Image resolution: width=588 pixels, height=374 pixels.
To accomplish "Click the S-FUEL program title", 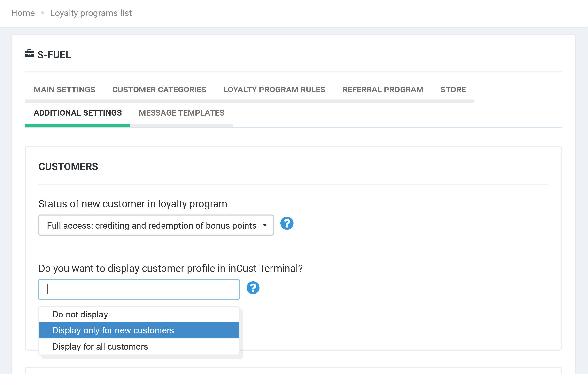I will (x=54, y=55).
